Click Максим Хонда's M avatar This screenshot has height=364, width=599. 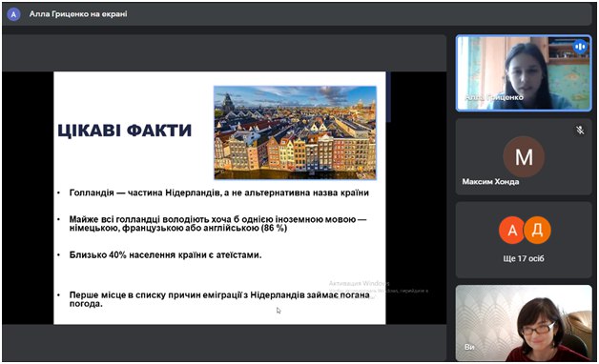[524, 156]
